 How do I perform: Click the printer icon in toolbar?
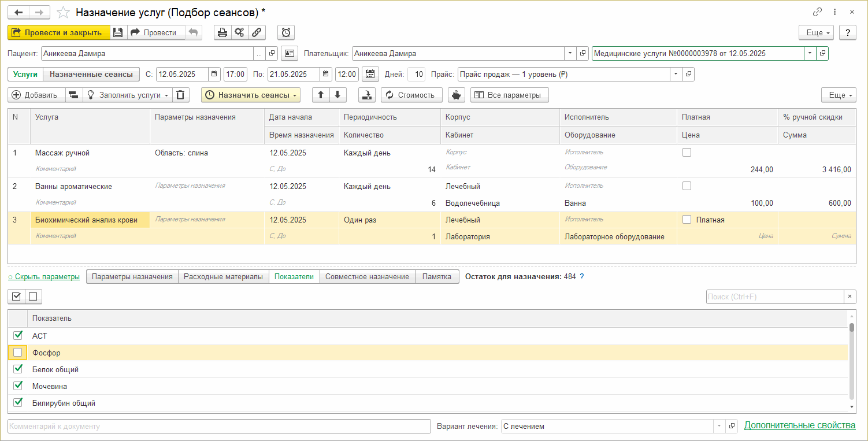[222, 32]
